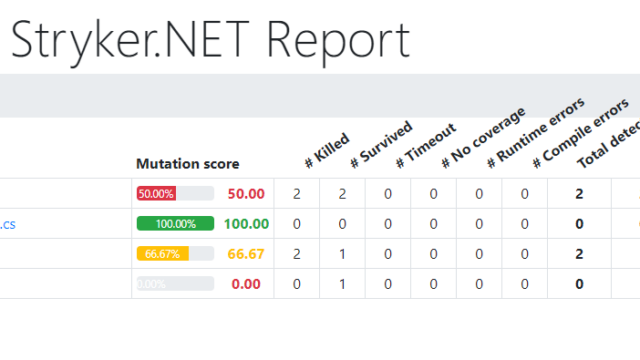The width and height of the screenshot is (640, 360).
Task: Click No coverage count in the 100.00 row
Action: tap(433, 224)
